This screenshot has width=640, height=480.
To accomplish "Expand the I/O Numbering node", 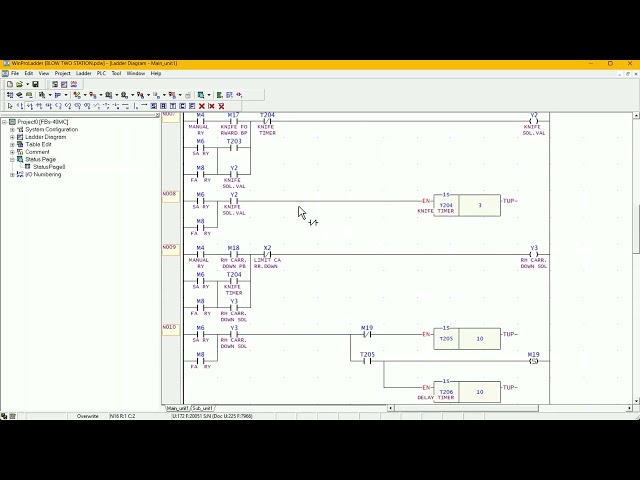I will click(12, 174).
